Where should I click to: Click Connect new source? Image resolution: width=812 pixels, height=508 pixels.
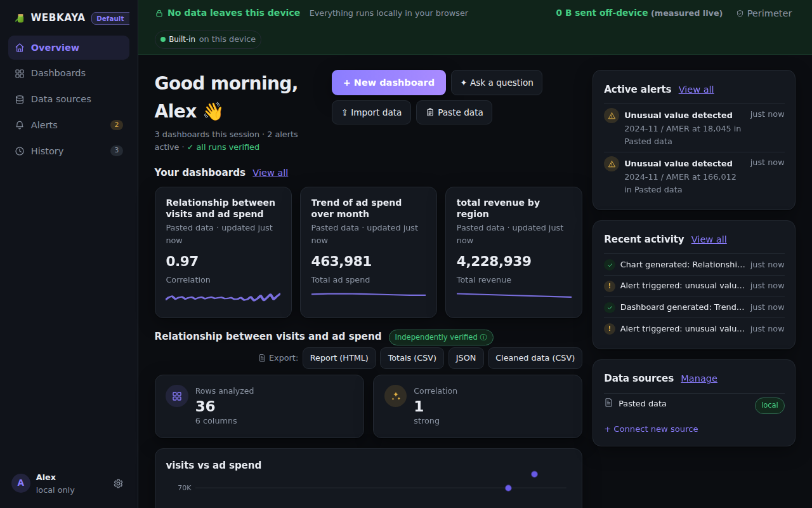pos(651,429)
